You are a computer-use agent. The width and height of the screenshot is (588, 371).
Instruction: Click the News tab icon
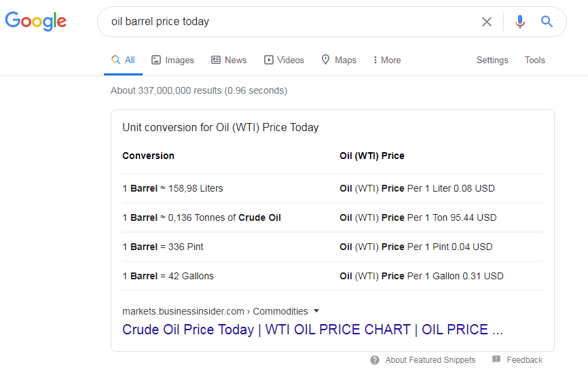coord(216,60)
